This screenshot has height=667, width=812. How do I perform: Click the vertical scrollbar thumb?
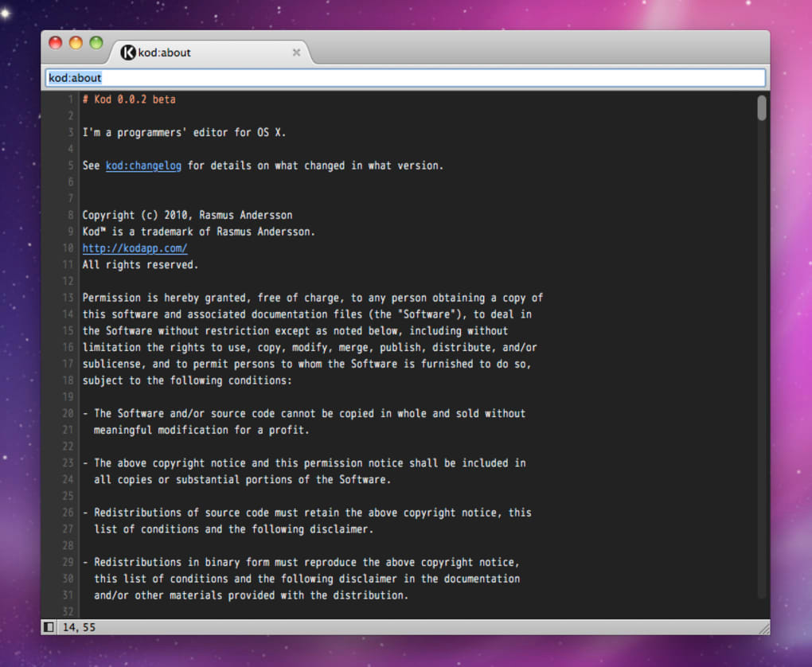pyautogui.click(x=762, y=107)
